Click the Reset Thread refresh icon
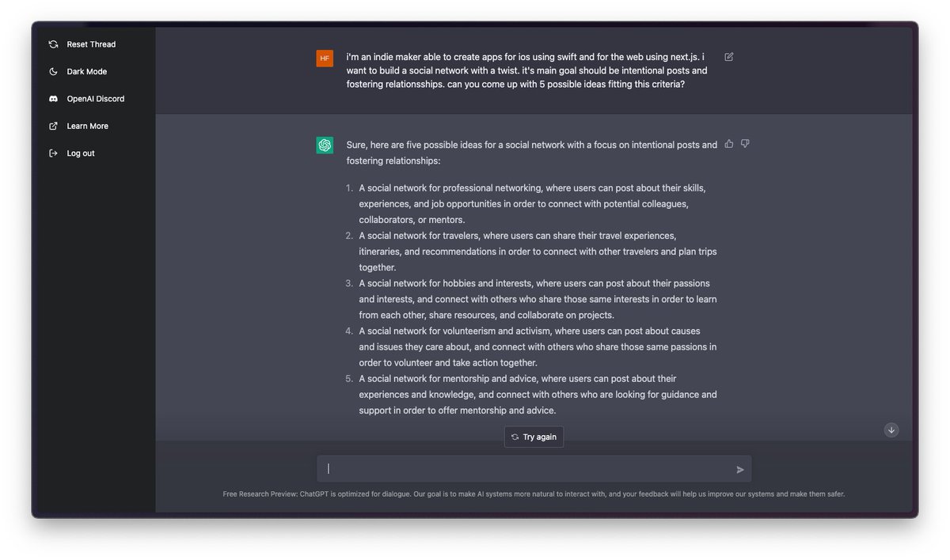The image size is (950, 560). pos(53,44)
